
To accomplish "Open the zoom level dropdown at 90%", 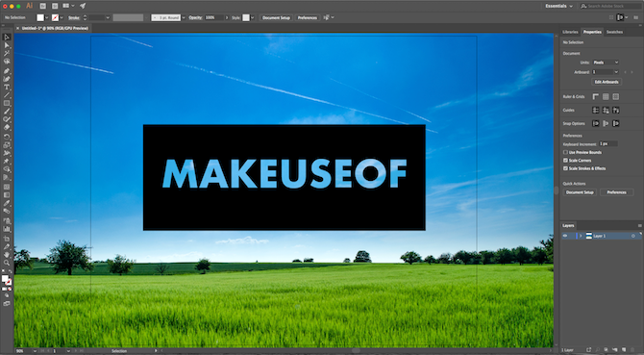I will (35, 351).
